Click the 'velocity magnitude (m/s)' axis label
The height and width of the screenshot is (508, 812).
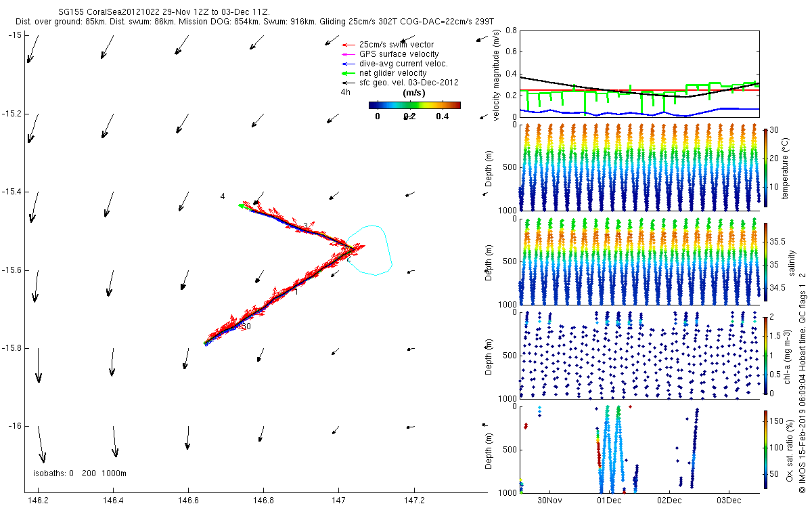point(497,75)
